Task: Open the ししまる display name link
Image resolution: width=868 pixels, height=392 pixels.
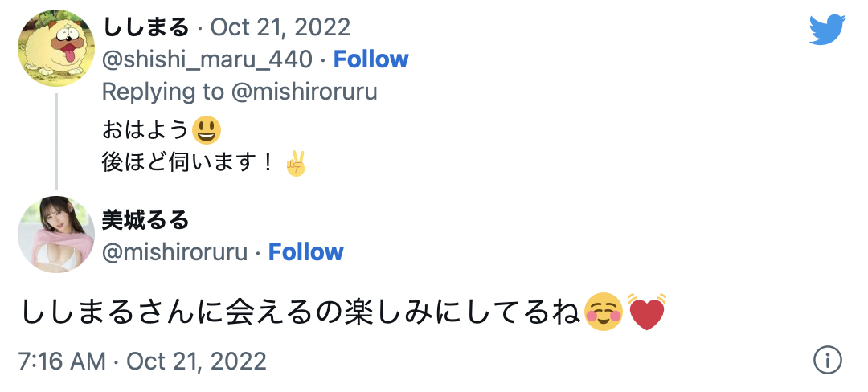Action: pos(145,27)
